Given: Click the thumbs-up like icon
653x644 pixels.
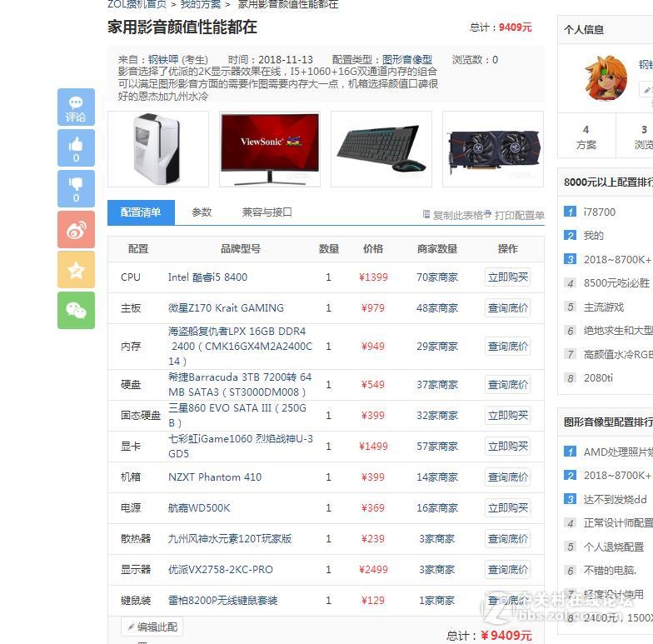Looking at the screenshot, I should pos(76,148).
